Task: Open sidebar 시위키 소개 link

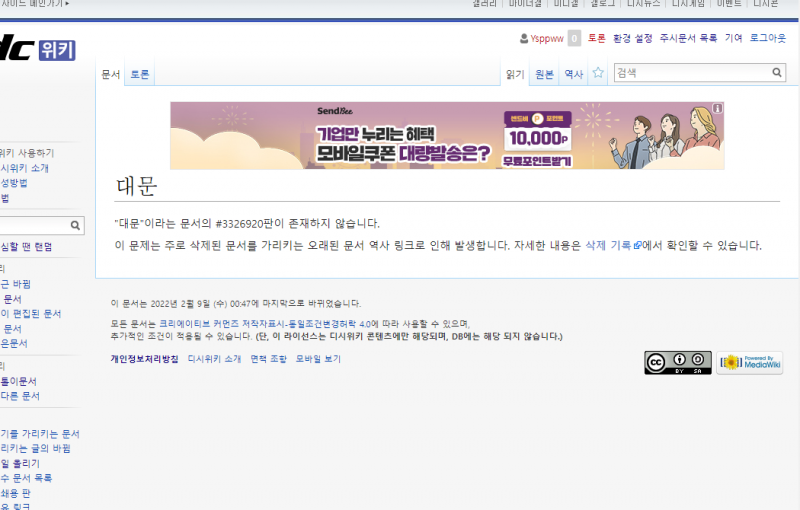Action: 24,168
